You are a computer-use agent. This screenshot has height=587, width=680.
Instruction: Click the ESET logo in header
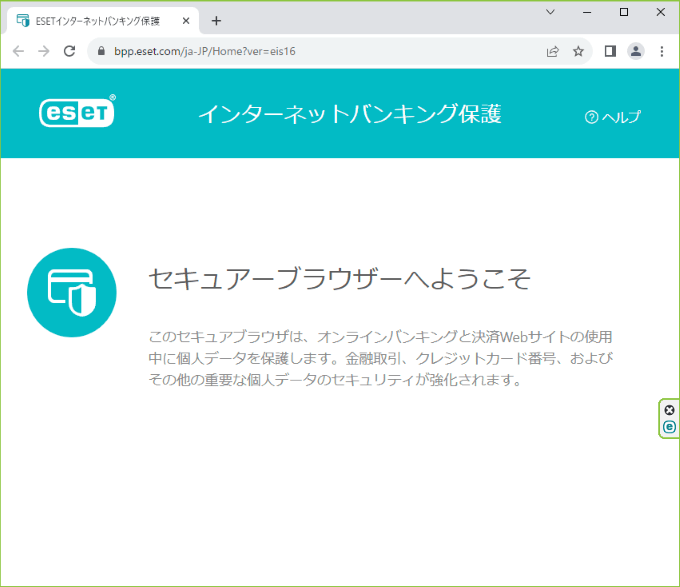coord(77,111)
